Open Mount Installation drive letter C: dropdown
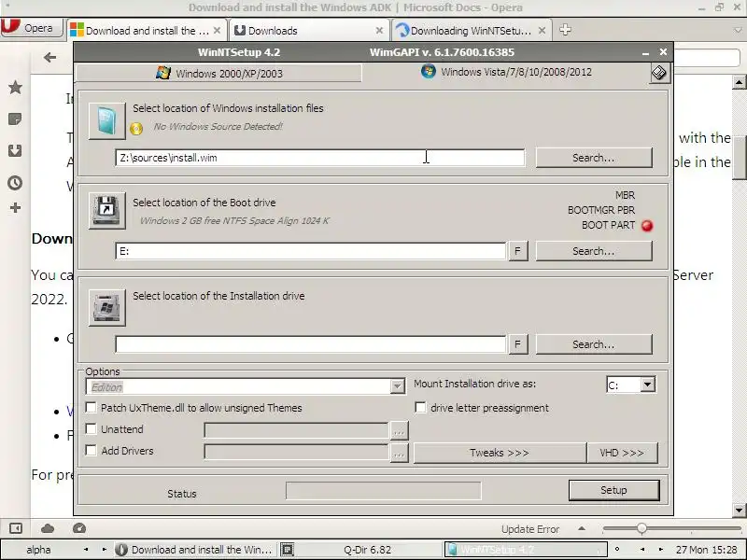Screen dimensions: 747x560 647,385
